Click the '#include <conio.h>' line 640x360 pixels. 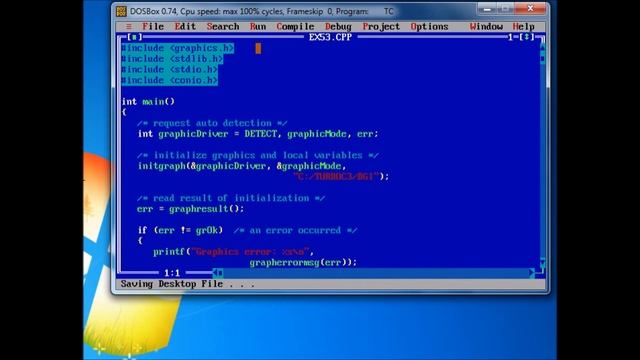(169, 80)
